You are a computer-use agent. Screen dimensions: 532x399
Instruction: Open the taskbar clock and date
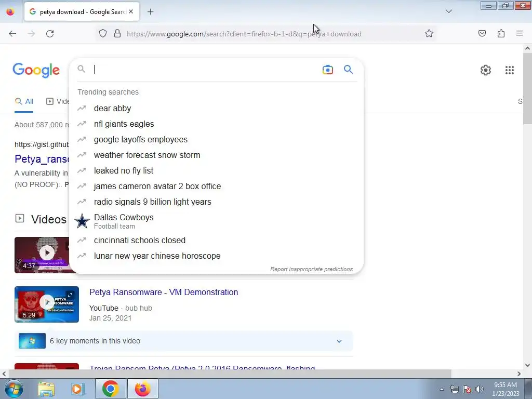tap(506, 389)
